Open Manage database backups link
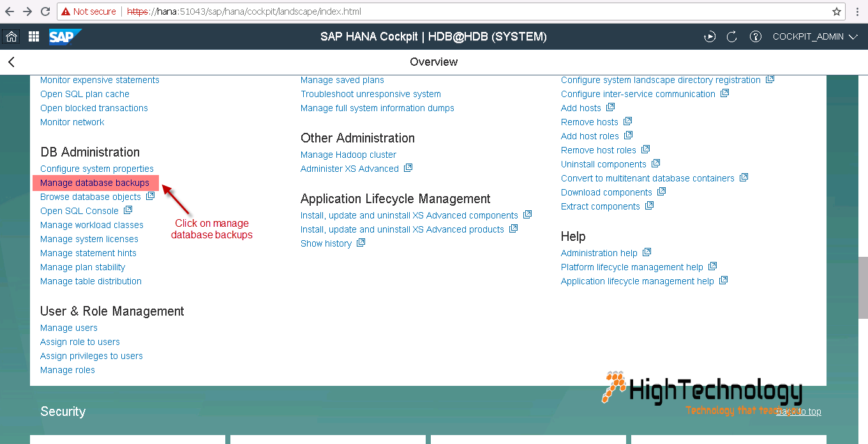Viewport: 868px width, 444px height. (94, 183)
